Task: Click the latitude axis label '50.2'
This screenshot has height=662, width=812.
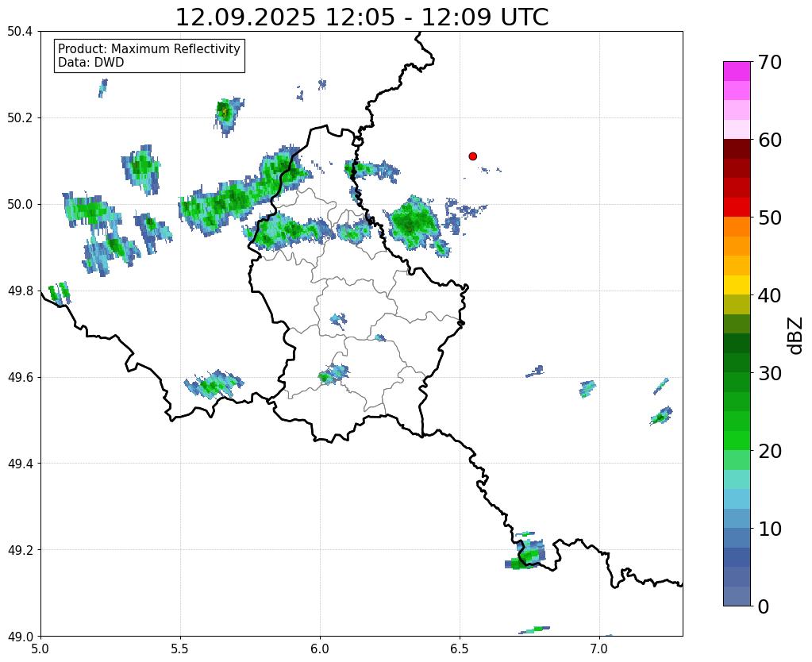Action: click(x=20, y=117)
